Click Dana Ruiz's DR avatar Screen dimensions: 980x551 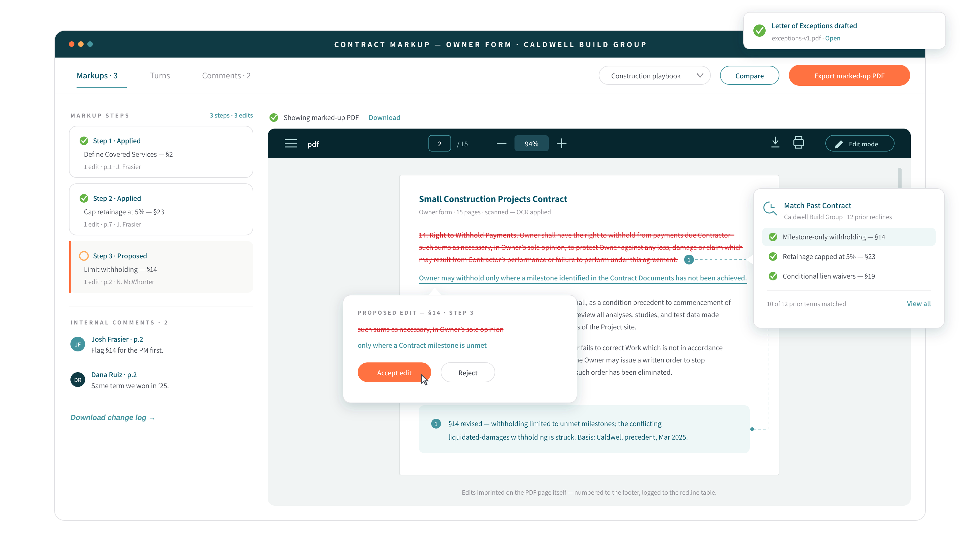[77, 380]
